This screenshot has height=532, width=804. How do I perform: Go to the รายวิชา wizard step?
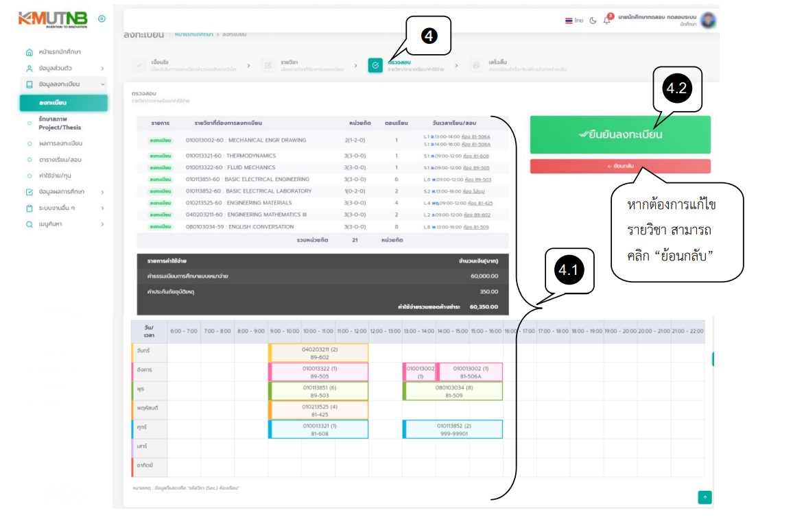pos(303,66)
